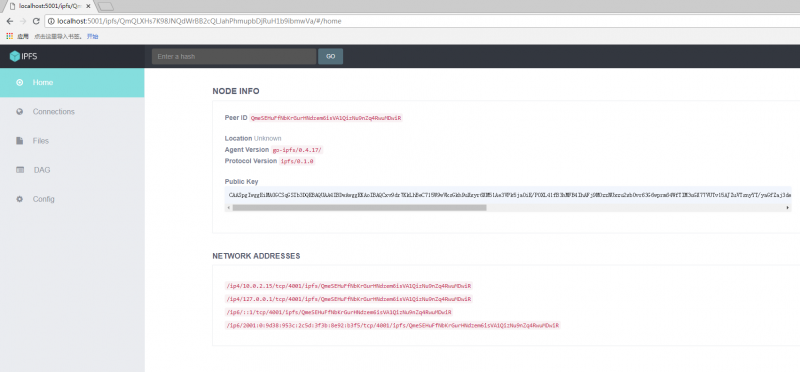800x372 pixels.
Task: Click the browser address bar URL
Action: pos(199,21)
